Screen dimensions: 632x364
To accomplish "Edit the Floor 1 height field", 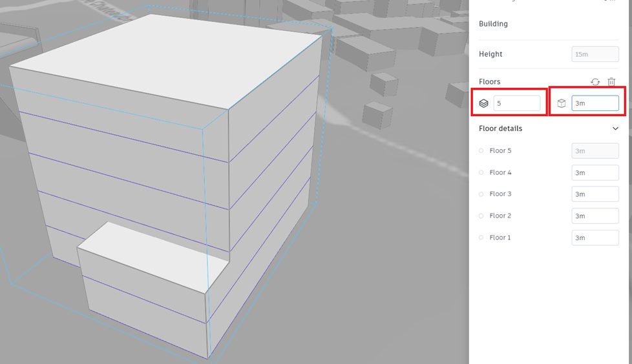I will point(595,238).
